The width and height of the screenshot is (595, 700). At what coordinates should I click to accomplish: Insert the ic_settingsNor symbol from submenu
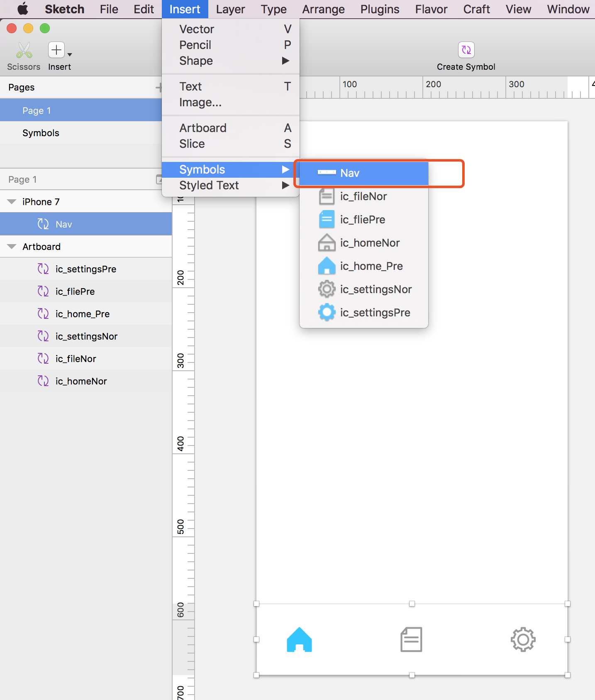[364, 289]
